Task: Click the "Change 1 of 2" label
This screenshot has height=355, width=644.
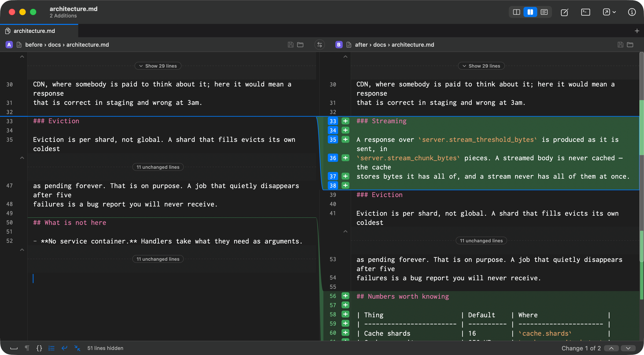Action: [x=581, y=348]
